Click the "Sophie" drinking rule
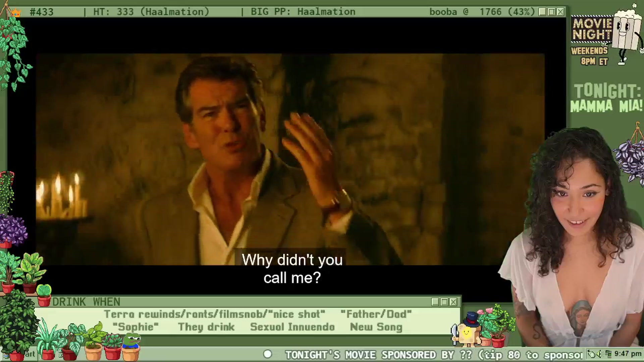Image resolution: width=644 pixels, height=362 pixels. (136, 327)
